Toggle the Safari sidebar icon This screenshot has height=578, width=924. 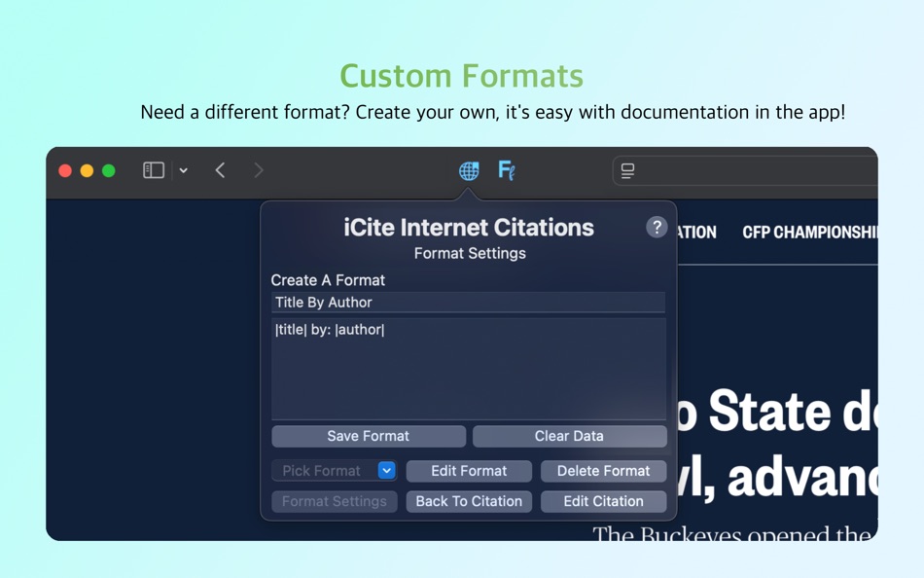[x=154, y=170]
